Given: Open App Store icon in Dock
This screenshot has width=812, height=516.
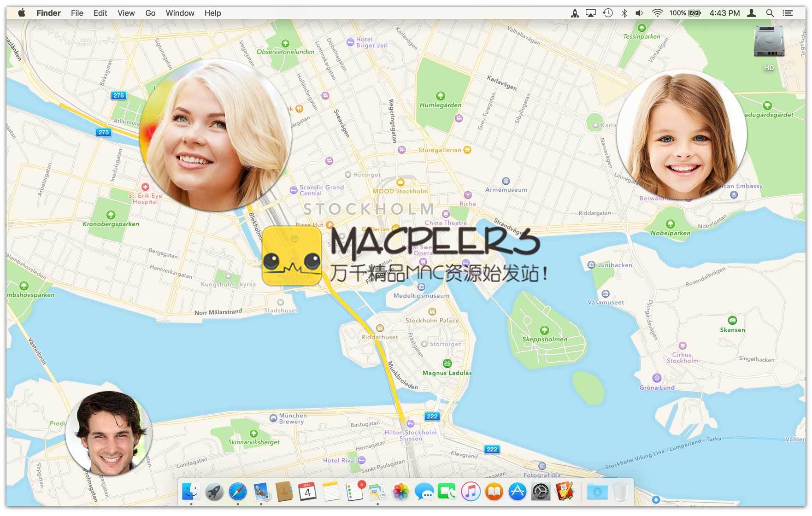Looking at the screenshot, I should coord(518,492).
